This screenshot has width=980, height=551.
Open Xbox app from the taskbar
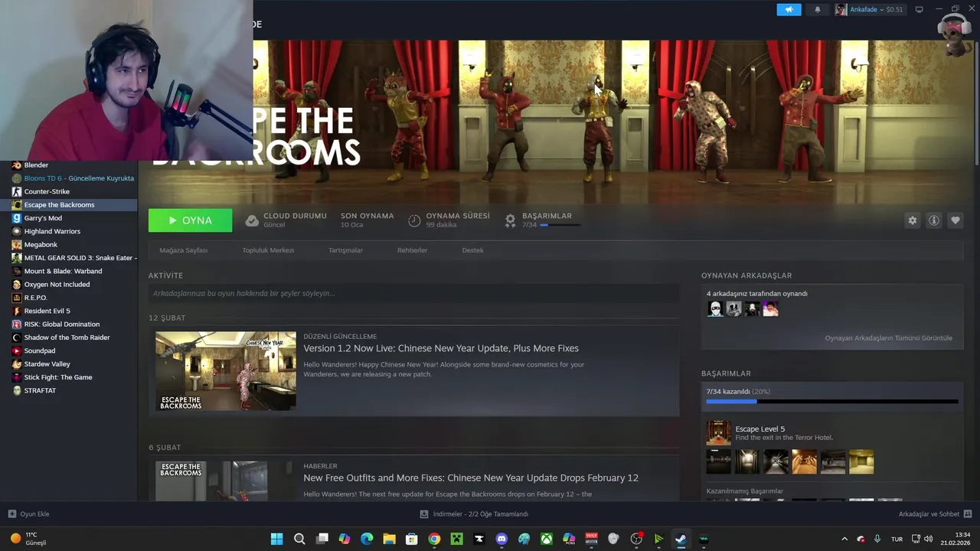click(547, 539)
